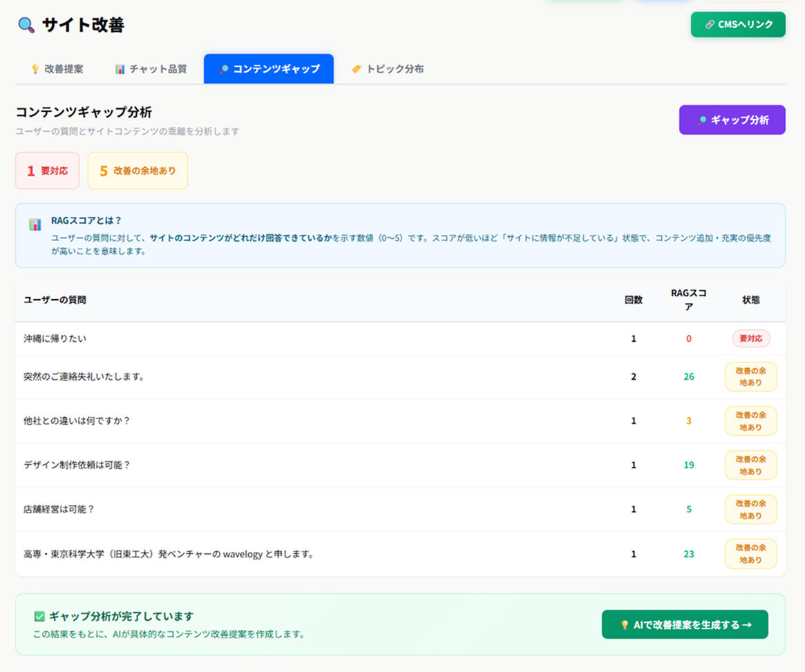
Task: Click the 状態 column header
Action: (x=750, y=300)
